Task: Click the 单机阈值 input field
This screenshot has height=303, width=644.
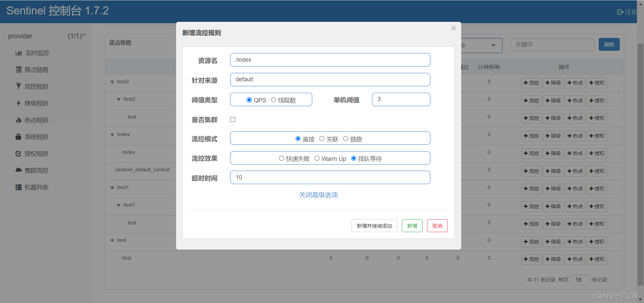Action: tap(401, 99)
